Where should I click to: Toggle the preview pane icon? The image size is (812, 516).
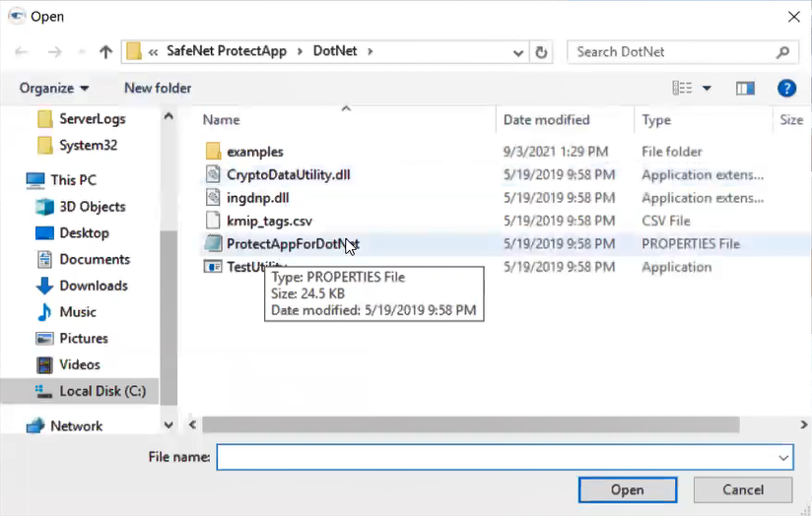(x=745, y=89)
